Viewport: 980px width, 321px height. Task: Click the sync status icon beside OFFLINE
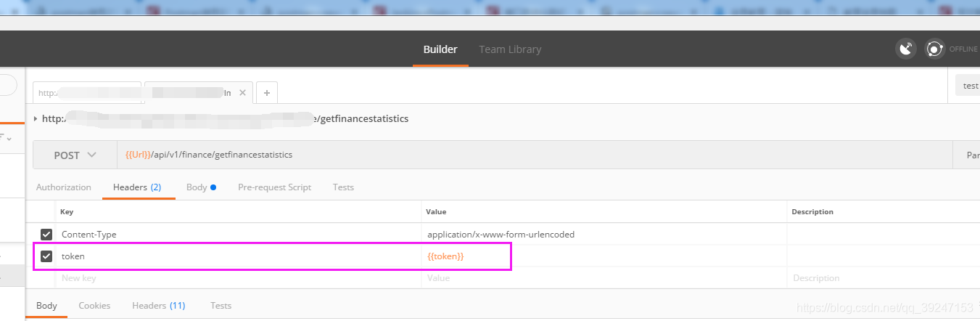[x=935, y=49]
